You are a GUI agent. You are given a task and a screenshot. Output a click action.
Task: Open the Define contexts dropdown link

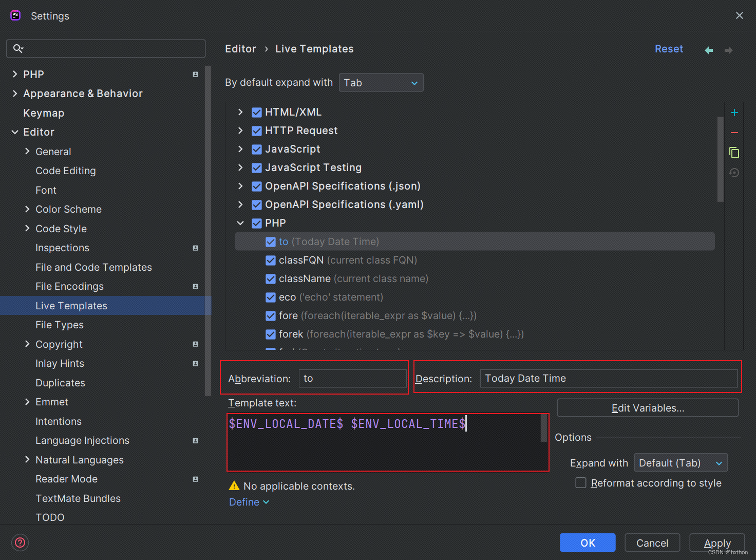coord(249,502)
